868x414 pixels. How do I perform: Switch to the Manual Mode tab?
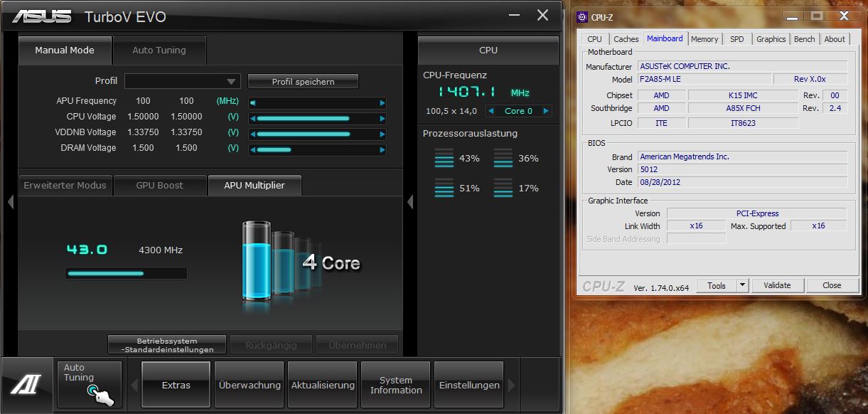click(65, 51)
